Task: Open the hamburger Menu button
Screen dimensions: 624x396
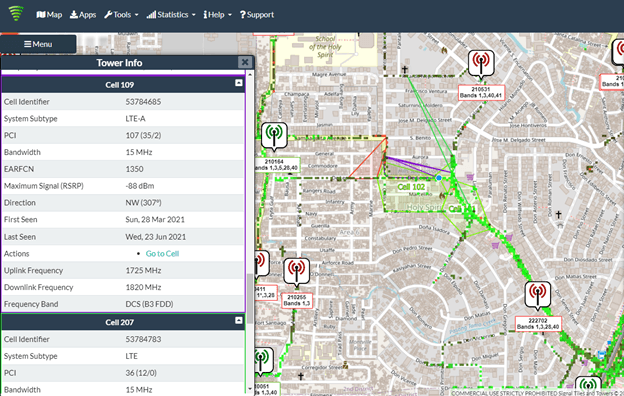Action: [38, 44]
